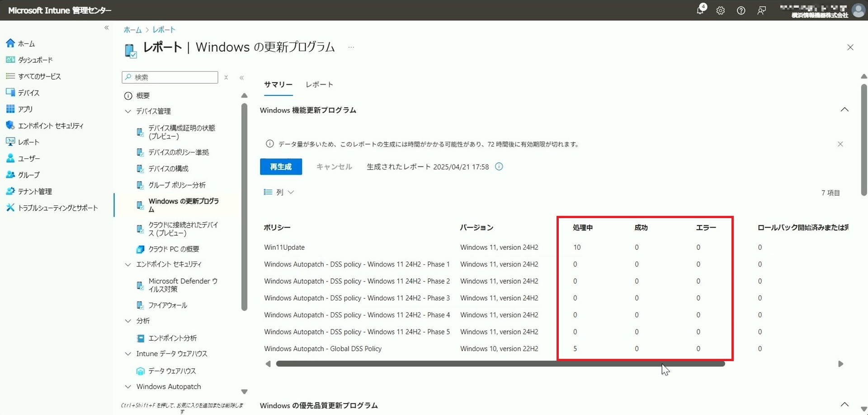Collapse デバイス管理 section
Image resolution: width=868 pixels, height=415 pixels.
point(128,111)
